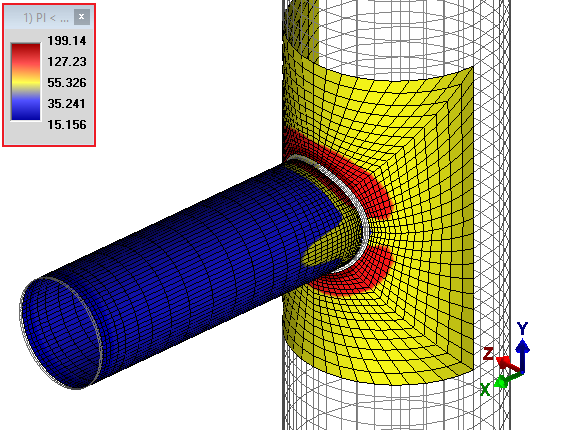Click the red Z axis arrow
Image resolution: width=581 pixels, height=430 pixels.
[509, 364]
